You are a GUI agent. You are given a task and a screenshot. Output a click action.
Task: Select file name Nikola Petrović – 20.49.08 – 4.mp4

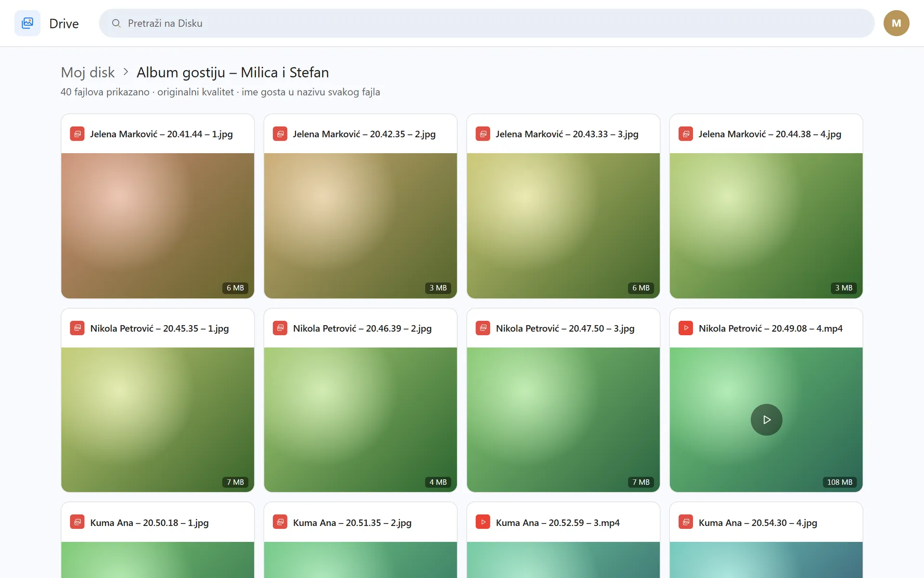[x=770, y=328]
